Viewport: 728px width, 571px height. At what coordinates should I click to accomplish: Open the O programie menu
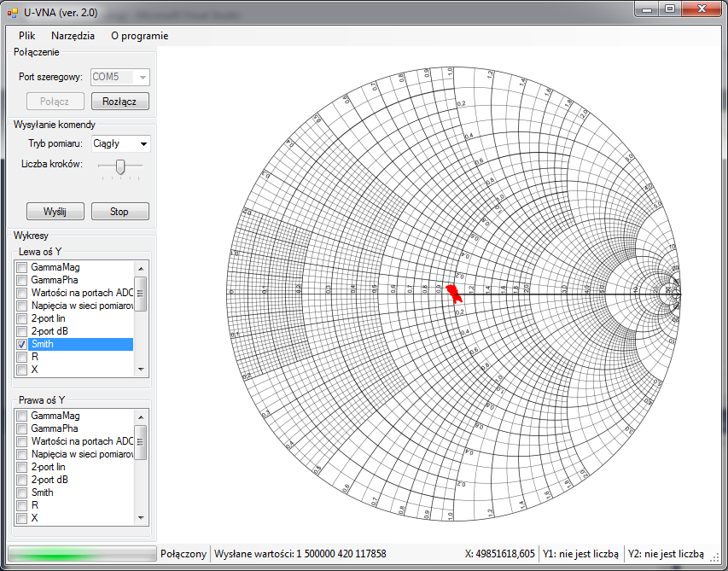click(x=139, y=36)
